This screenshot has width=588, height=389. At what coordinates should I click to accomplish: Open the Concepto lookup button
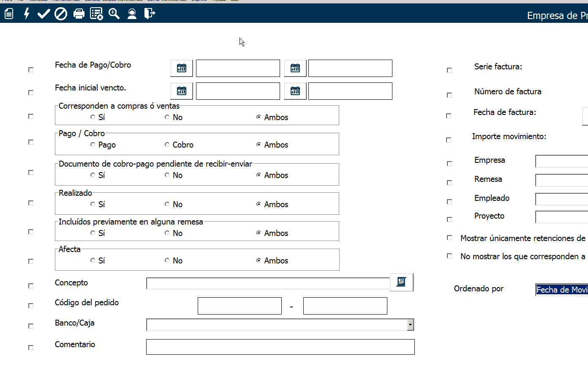401,282
